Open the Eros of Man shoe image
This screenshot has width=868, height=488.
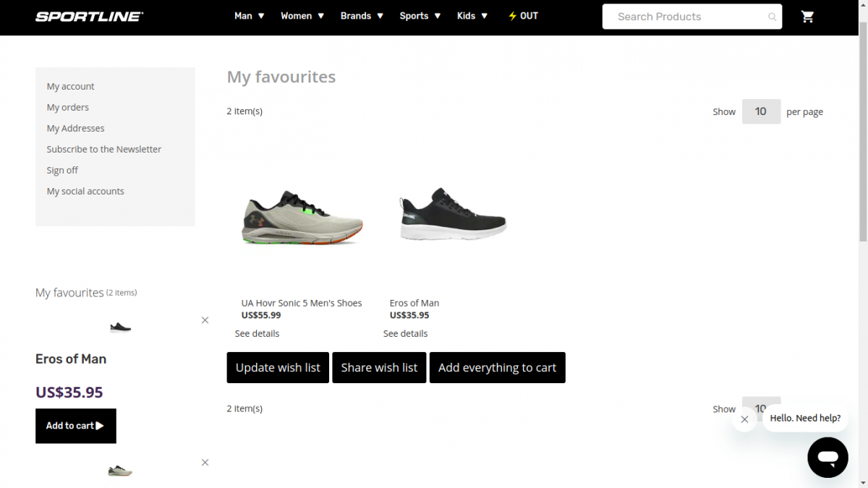pyautogui.click(x=452, y=214)
